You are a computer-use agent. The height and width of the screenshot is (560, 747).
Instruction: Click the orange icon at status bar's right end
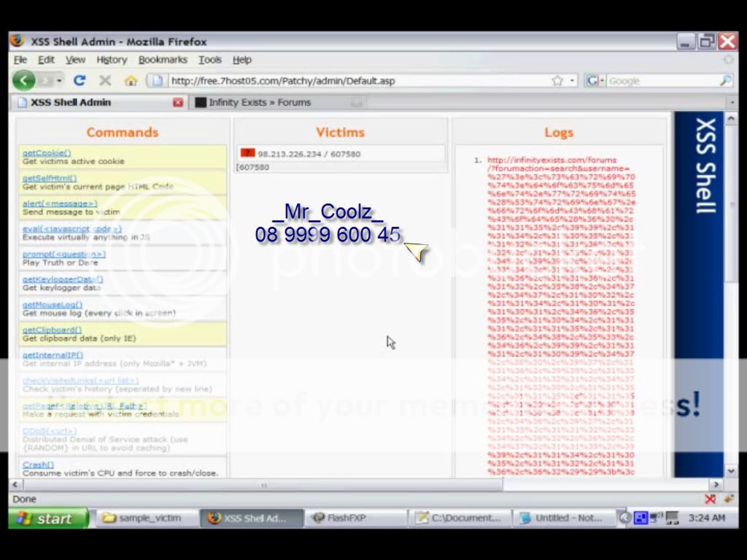(729, 499)
